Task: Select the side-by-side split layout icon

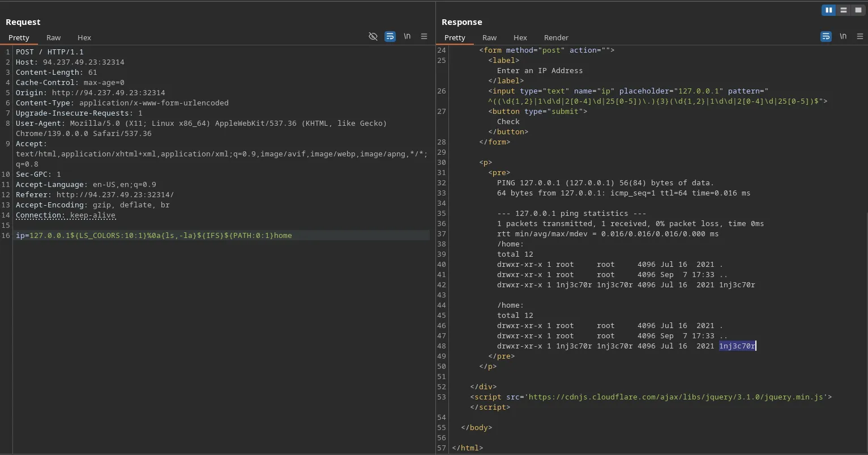Action: pyautogui.click(x=828, y=10)
